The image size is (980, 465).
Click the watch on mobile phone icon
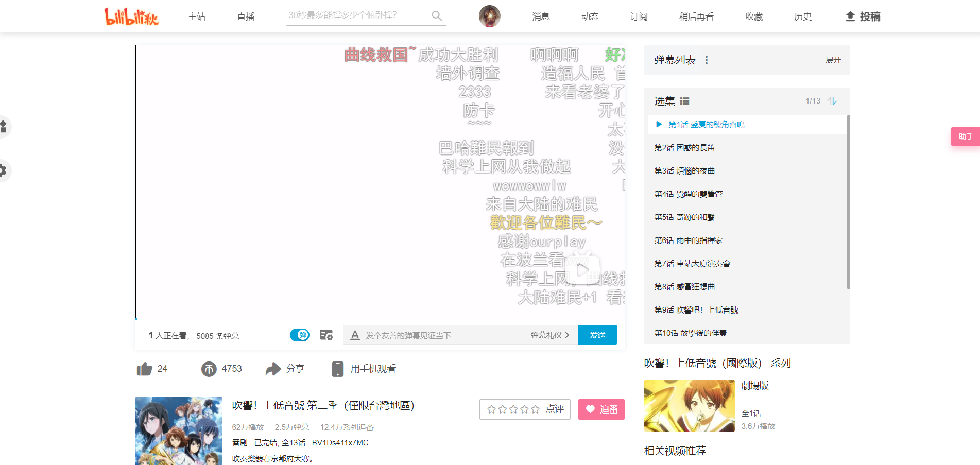pyautogui.click(x=337, y=369)
